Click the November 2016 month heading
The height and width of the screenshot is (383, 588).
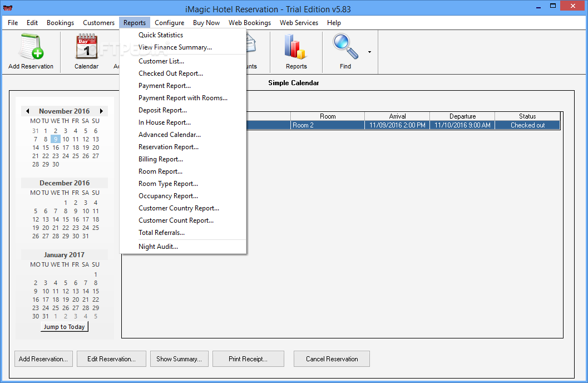point(65,111)
